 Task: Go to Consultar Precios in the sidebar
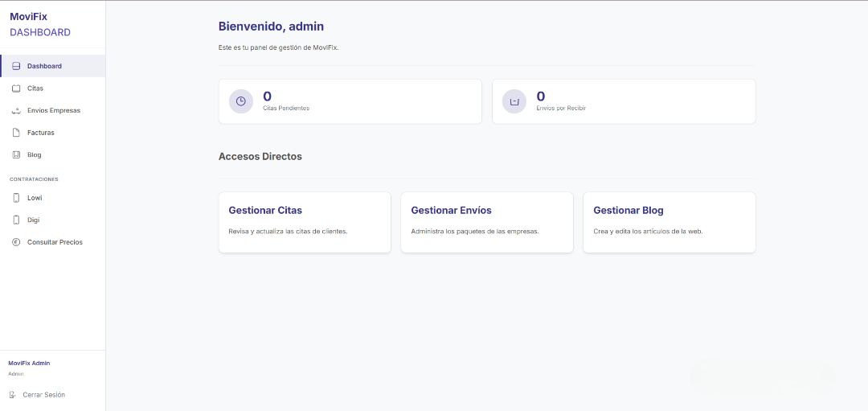(x=55, y=242)
